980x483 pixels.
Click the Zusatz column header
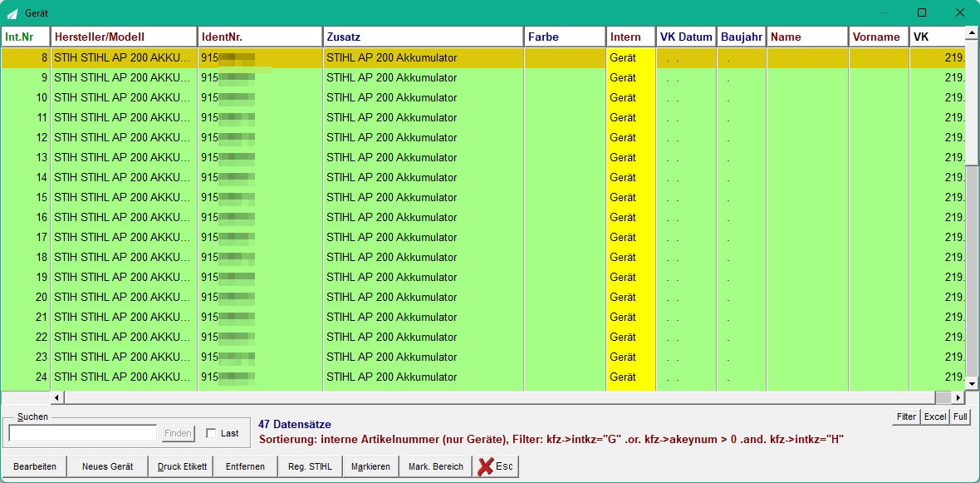[423, 37]
